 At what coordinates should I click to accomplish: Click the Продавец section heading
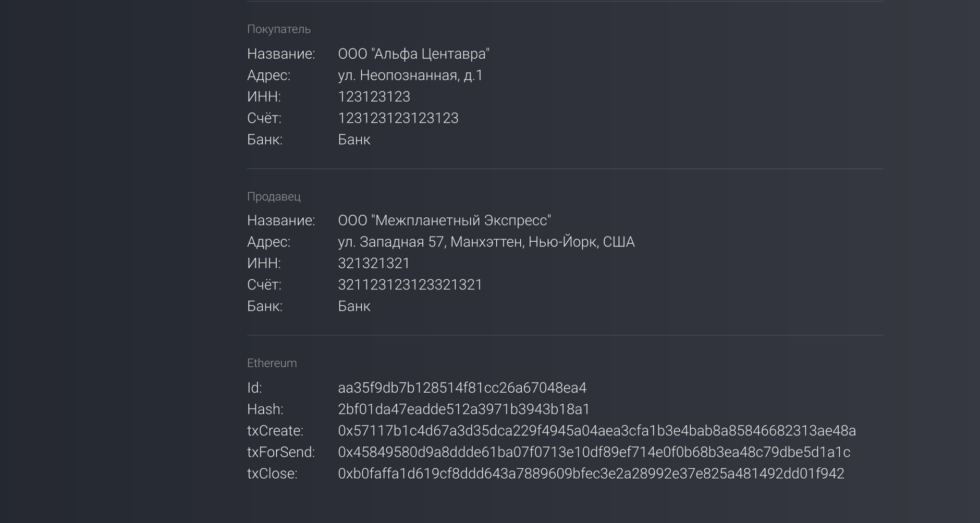point(274,196)
